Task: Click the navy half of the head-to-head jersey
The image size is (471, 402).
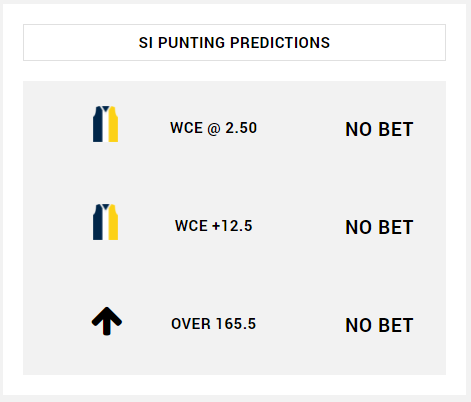Action: tap(98, 124)
